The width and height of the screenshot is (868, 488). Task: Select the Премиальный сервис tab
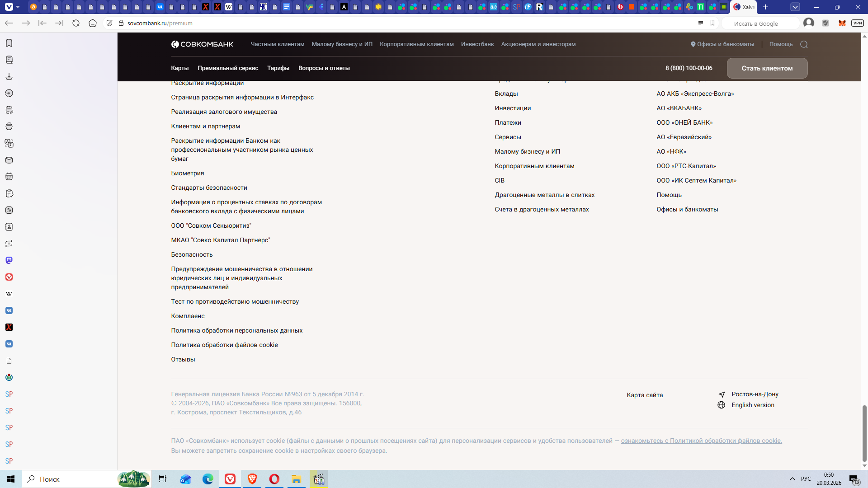[x=228, y=68]
